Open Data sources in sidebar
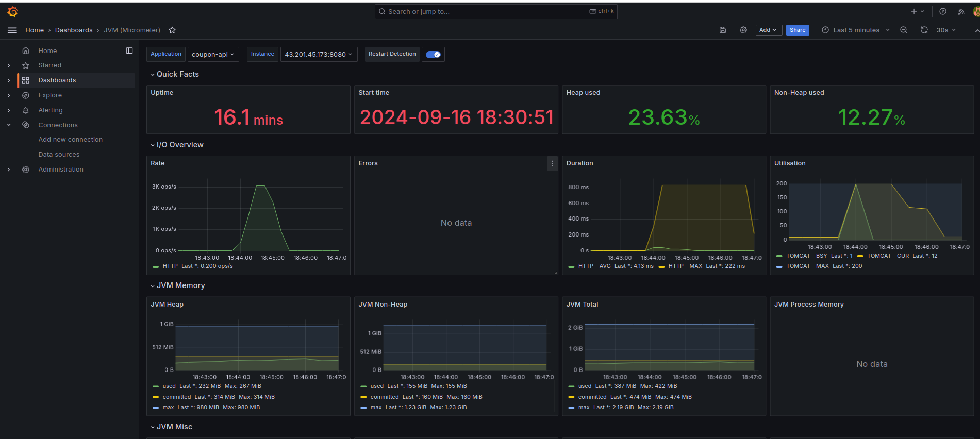The height and width of the screenshot is (439, 980). (59, 155)
